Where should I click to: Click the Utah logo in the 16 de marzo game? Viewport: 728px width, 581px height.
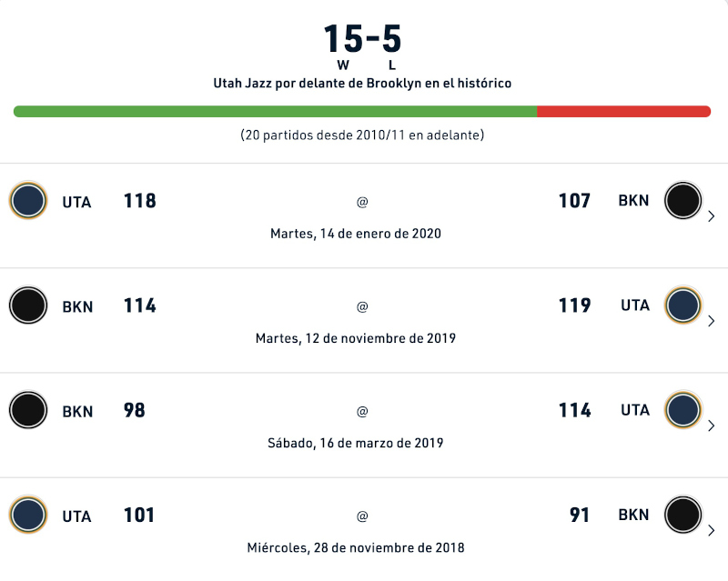[683, 410]
